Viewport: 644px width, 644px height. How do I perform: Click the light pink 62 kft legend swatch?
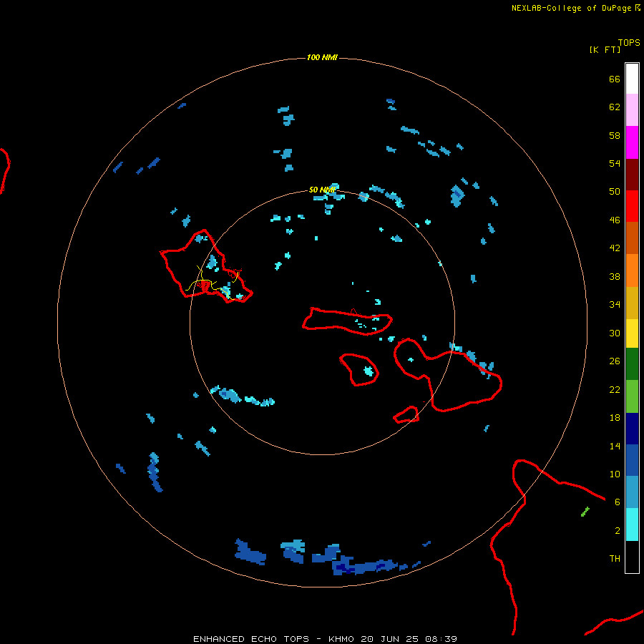pyautogui.click(x=632, y=110)
